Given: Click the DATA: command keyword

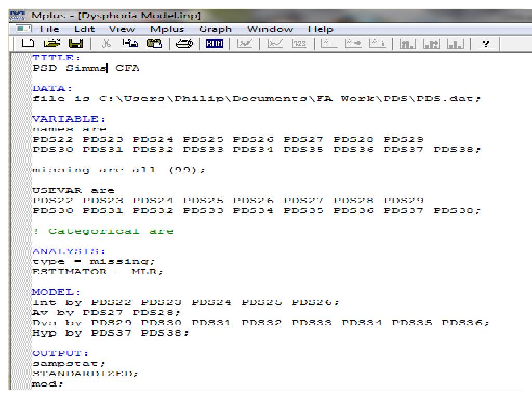Looking at the screenshot, I should tap(52, 88).
